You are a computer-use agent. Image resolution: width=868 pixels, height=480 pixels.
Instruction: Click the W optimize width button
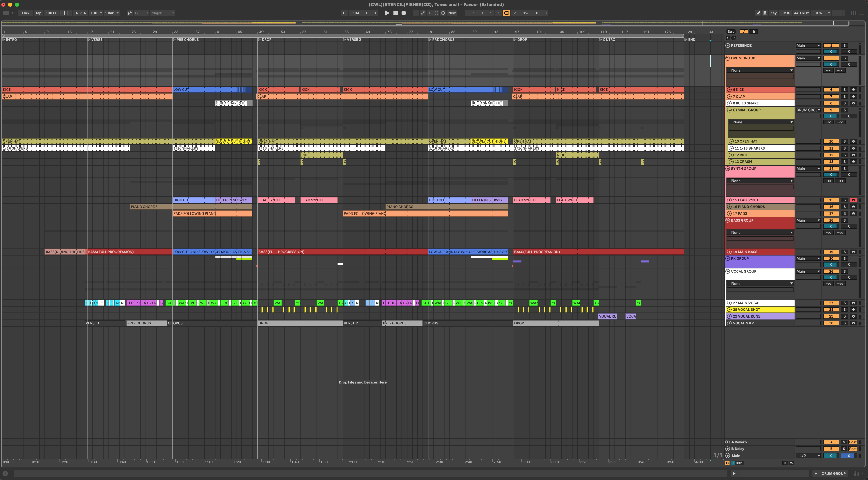coord(792,463)
